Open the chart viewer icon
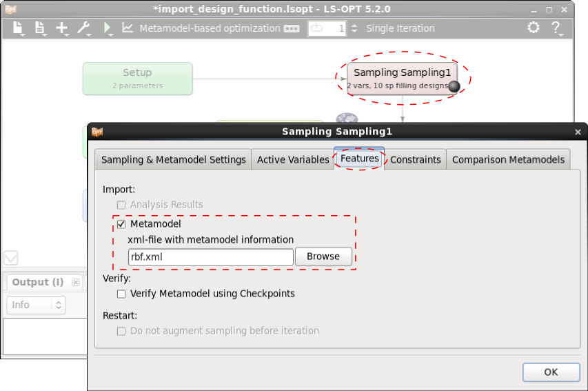Screen dimensions: 588x391 point(128,28)
